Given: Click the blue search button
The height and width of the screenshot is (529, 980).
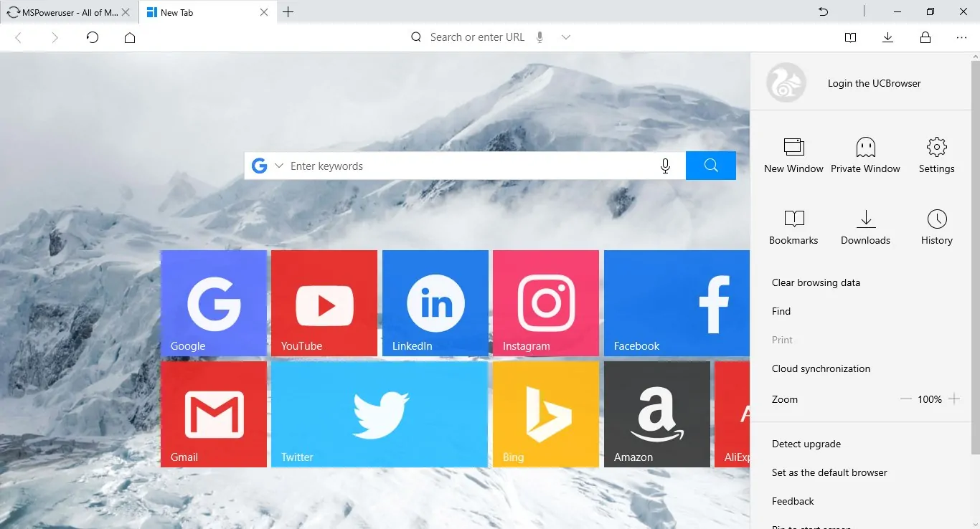Looking at the screenshot, I should (711, 166).
